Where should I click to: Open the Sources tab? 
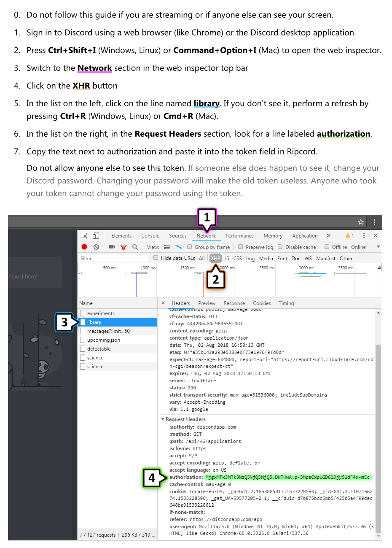click(178, 236)
